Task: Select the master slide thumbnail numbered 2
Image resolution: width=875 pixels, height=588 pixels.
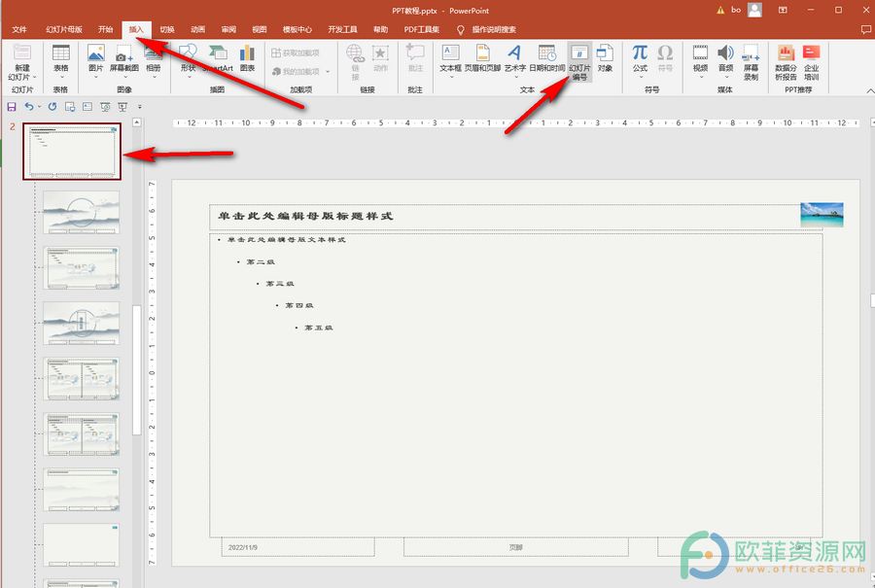Action: click(x=72, y=152)
